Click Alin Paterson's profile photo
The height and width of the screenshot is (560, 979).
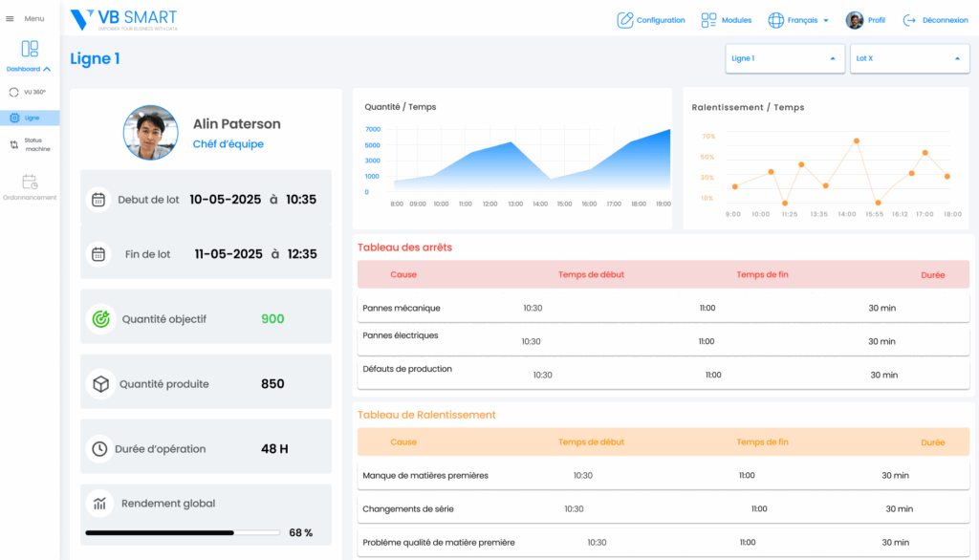pyautogui.click(x=150, y=133)
